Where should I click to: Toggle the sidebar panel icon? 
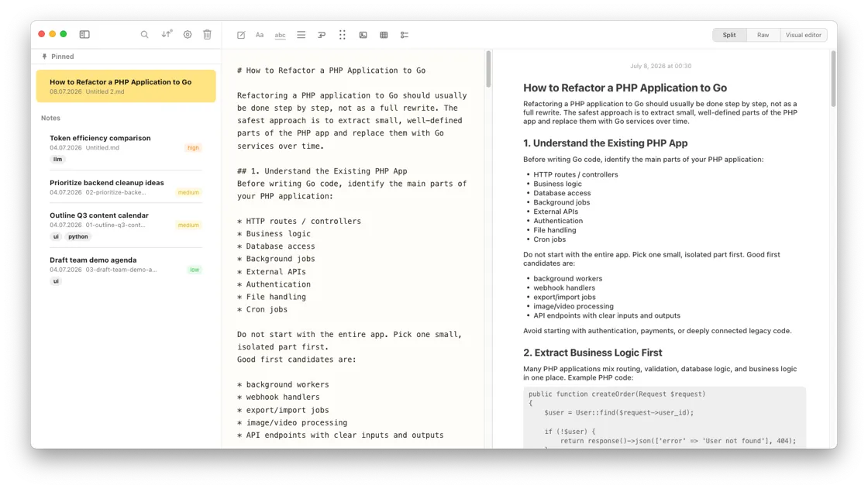tap(84, 34)
